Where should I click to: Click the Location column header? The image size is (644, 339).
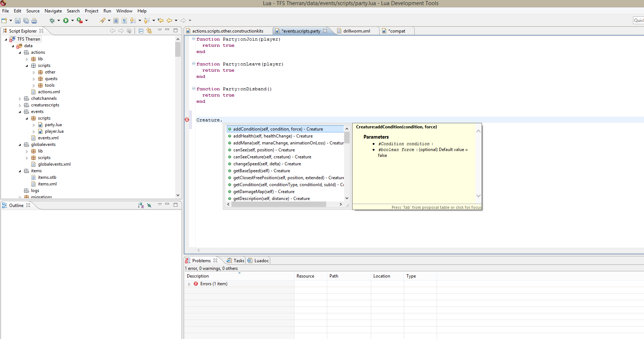[x=387, y=276]
